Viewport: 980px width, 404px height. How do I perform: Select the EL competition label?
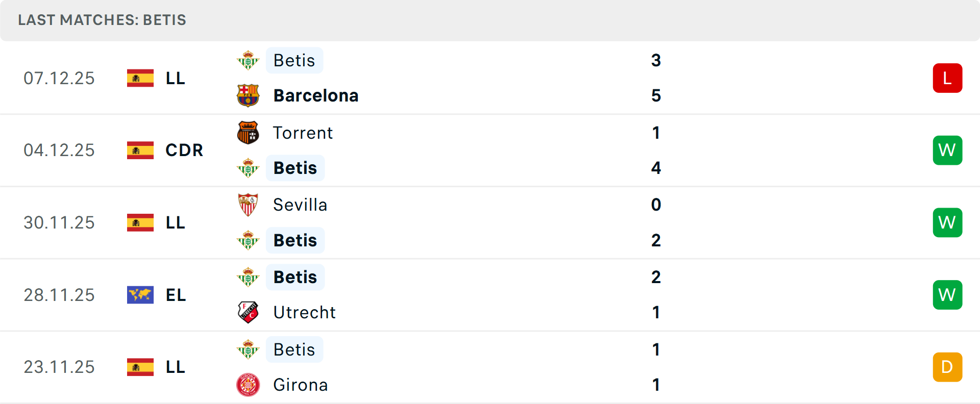[176, 295]
